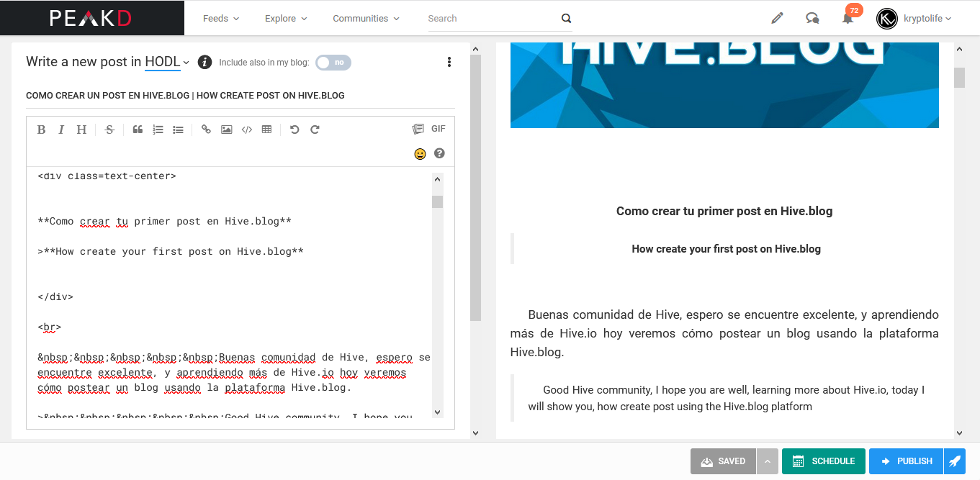This screenshot has width=980, height=480.
Task: Toggle Include also in my blog switch
Action: pos(333,63)
